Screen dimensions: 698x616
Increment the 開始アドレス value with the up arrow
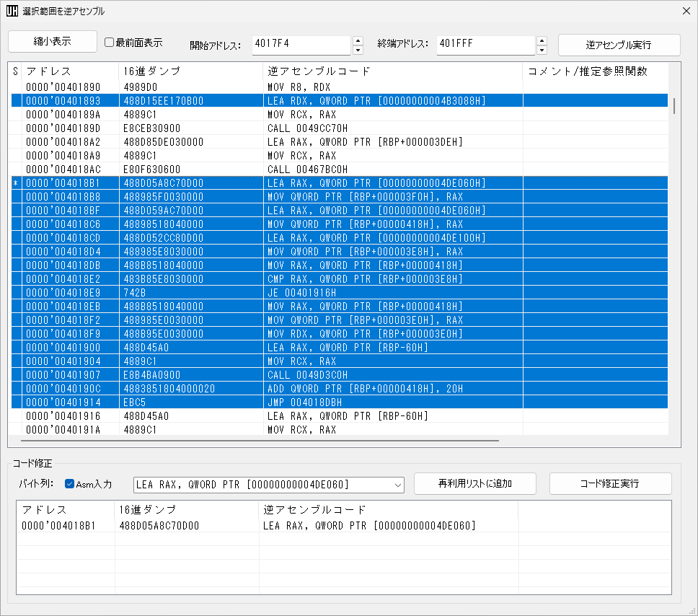(358, 40)
